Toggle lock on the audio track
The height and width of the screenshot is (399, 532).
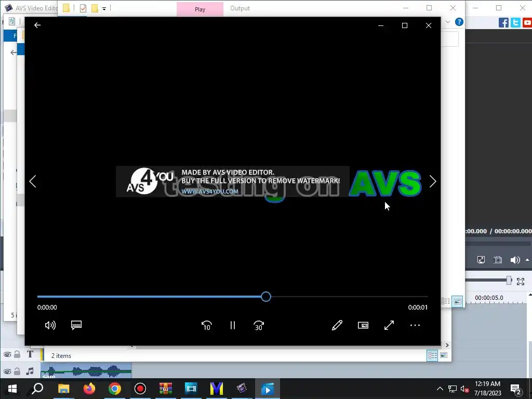[x=17, y=371]
